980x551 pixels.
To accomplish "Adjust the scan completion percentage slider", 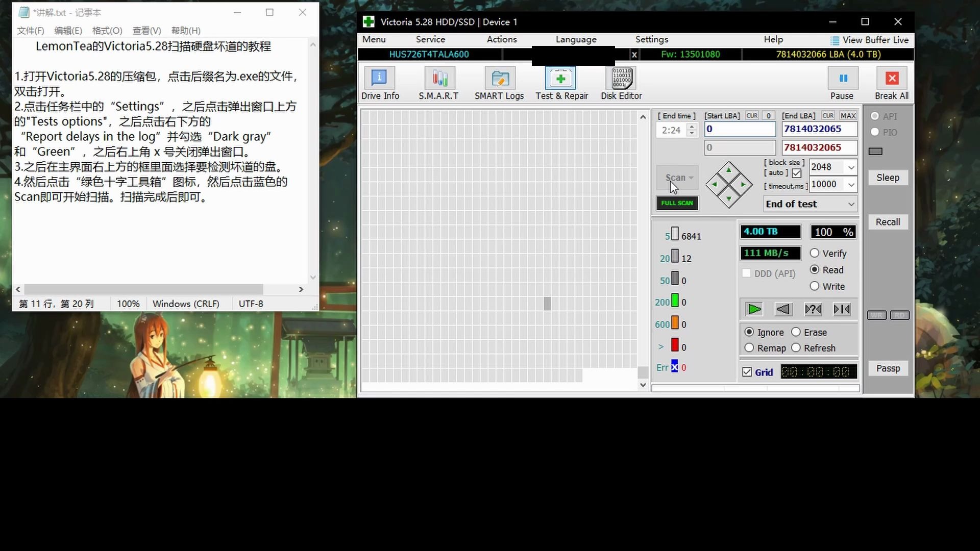I will (x=834, y=232).
